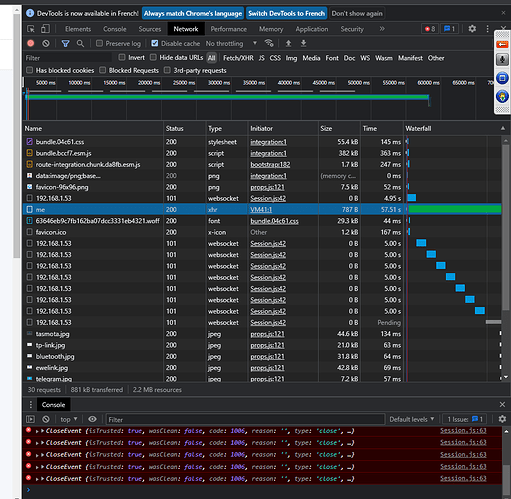Switch to the Security tab
Screen dimensions: 511x499
[352, 29]
